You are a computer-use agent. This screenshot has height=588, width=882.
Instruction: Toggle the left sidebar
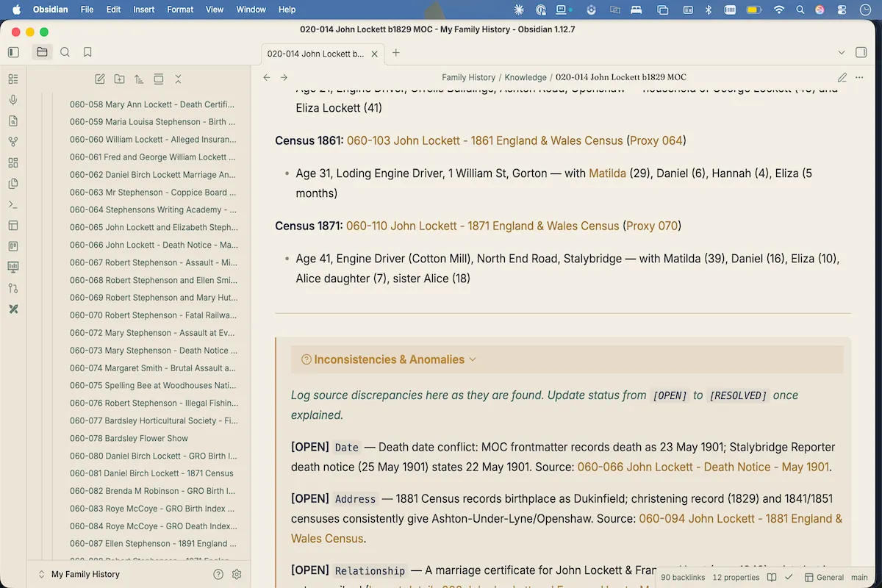click(x=13, y=52)
